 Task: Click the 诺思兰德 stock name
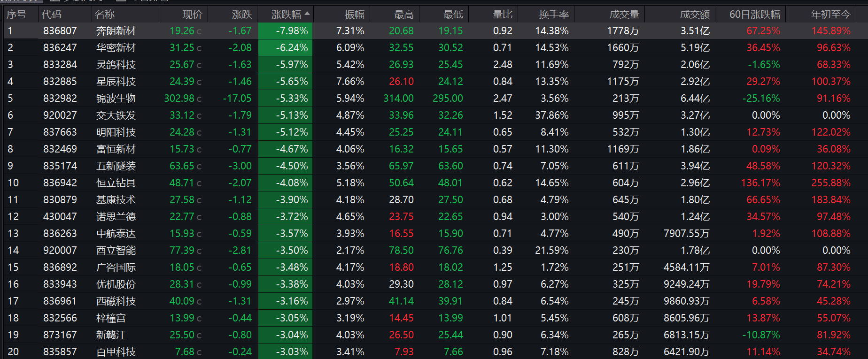coord(116,217)
